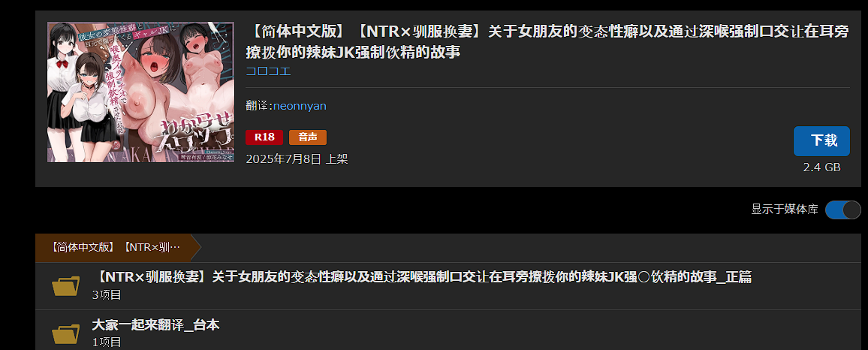The image size is (868, 350).
Task: Open translator neonnyan's profile link
Action: pos(300,106)
